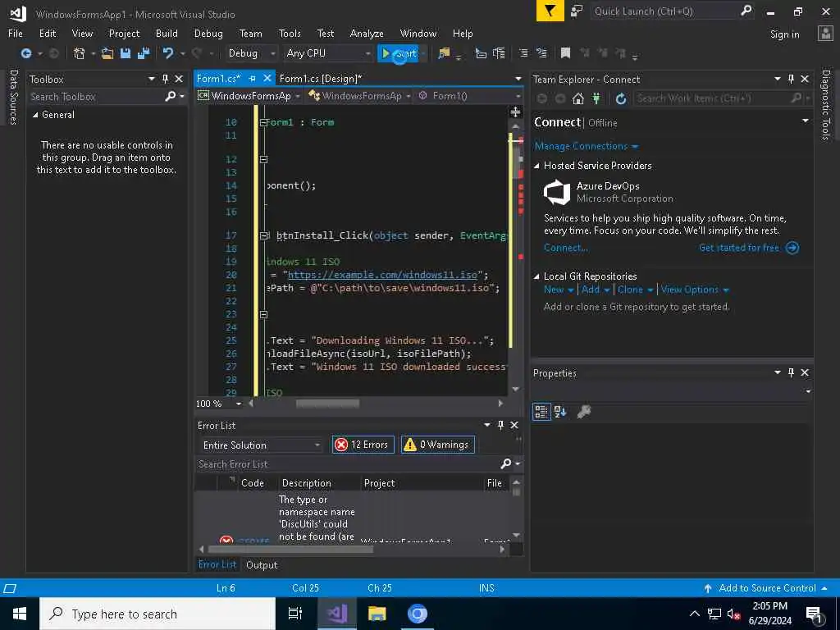Click the Send Feedback icon near Quick Launch
The width and height of the screenshot is (840, 630).
pos(577,11)
